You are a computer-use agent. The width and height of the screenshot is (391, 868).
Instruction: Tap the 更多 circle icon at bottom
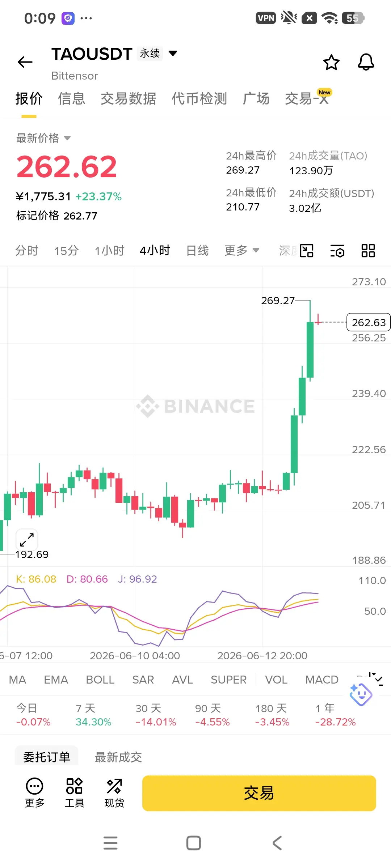point(34,793)
